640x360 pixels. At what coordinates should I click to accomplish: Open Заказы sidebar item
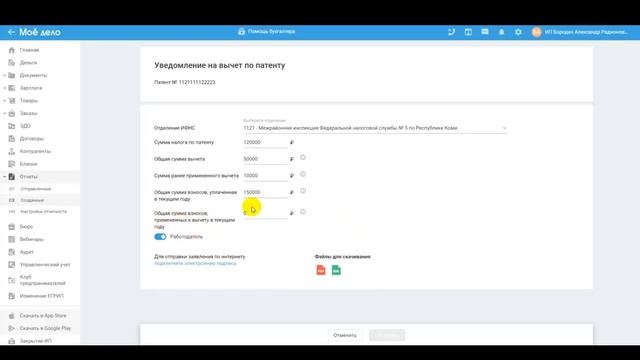29,113
